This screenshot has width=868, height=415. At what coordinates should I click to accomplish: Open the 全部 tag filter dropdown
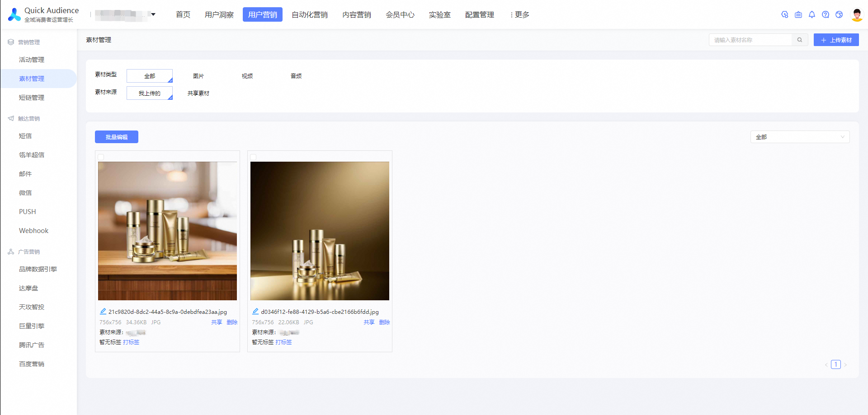[800, 137]
